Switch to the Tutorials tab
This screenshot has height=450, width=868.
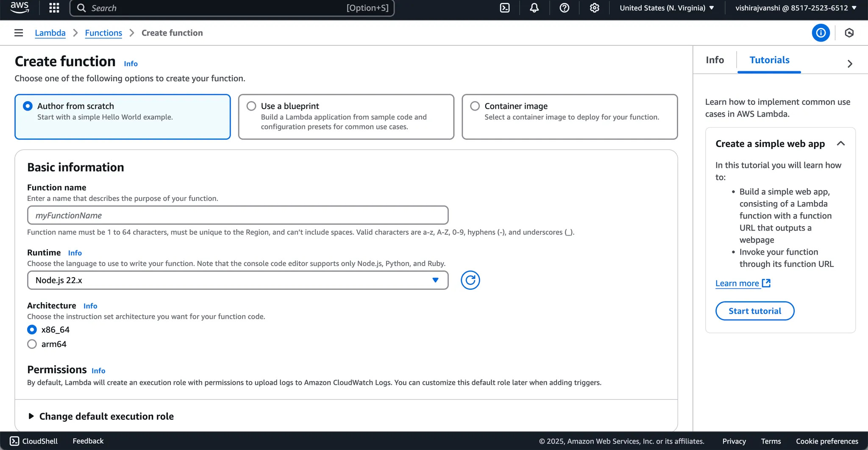769,60
